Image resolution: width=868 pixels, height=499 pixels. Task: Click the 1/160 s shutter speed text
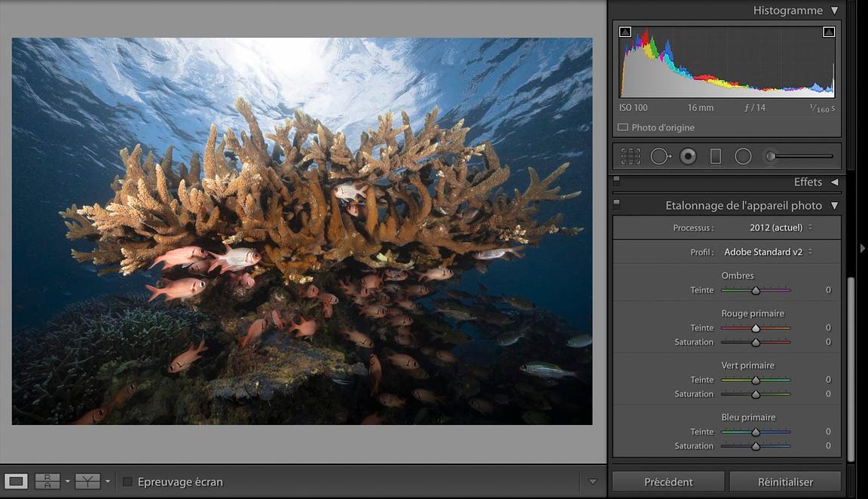(822, 109)
